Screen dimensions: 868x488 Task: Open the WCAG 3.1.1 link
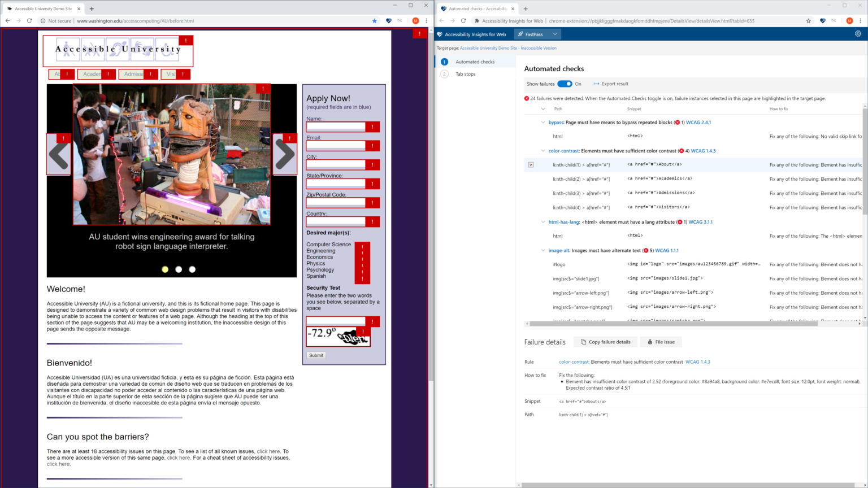tap(701, 222)
